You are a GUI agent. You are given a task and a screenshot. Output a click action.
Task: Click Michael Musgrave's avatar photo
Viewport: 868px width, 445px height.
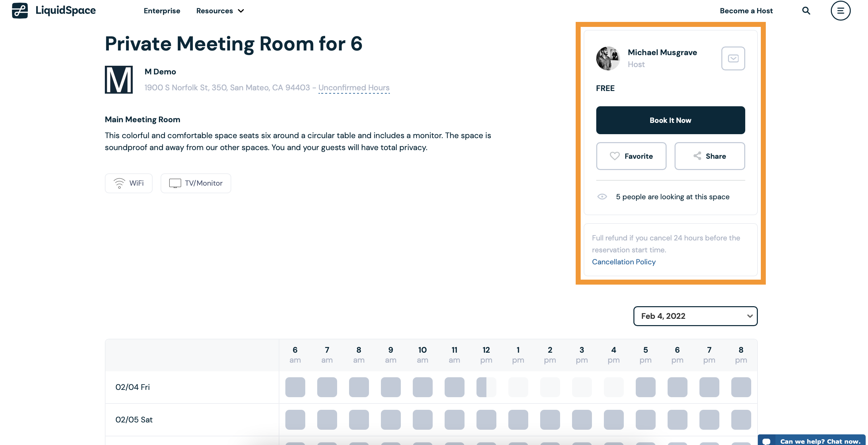[608, 58]
